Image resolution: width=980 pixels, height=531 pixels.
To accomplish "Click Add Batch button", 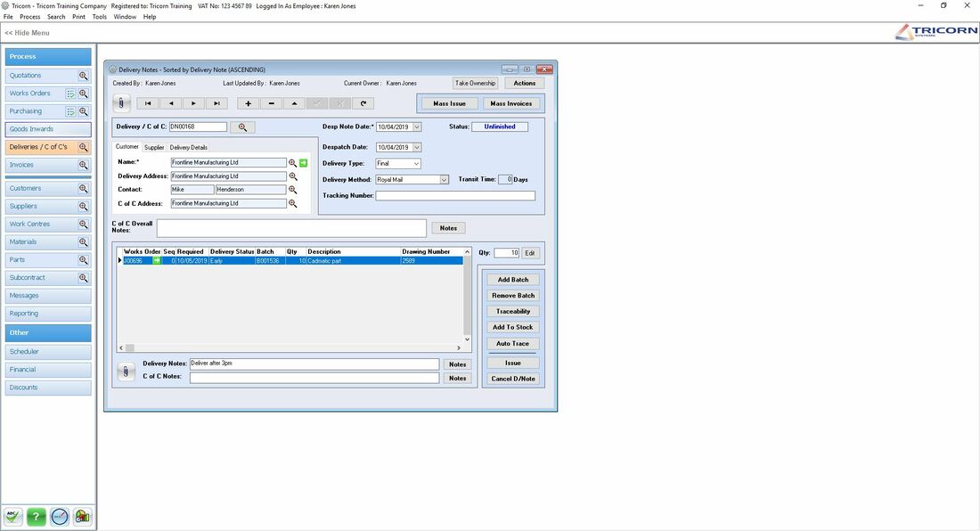I will (x=513, y=280).
